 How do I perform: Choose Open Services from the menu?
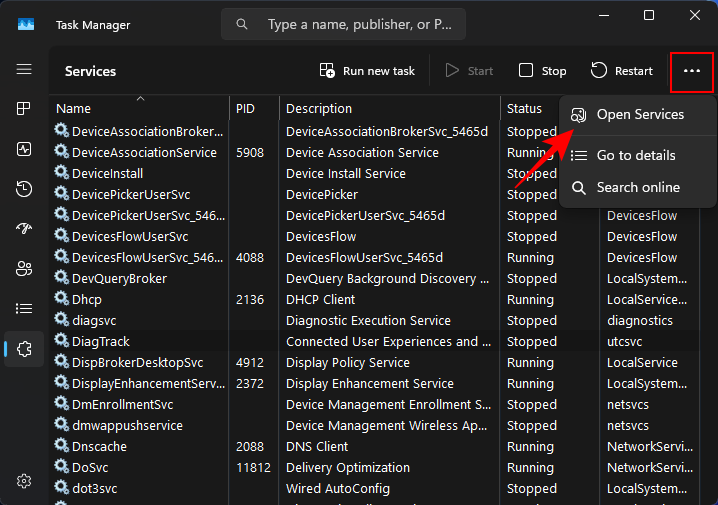click(x=637, y=114)
